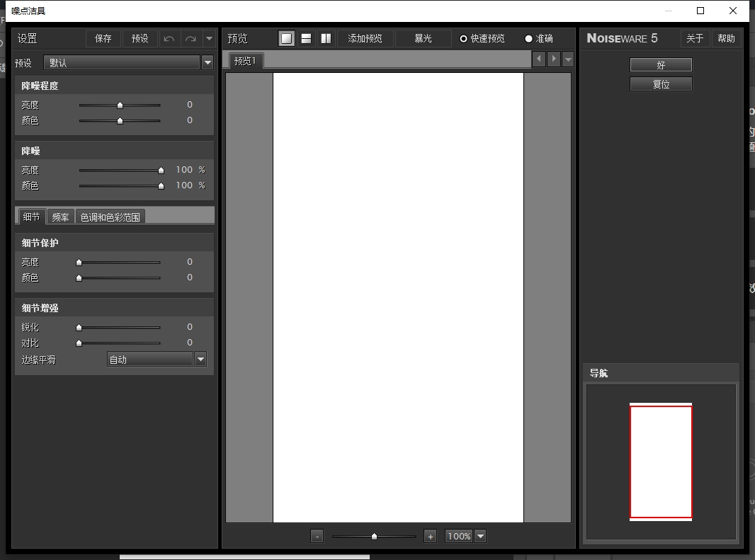Image resolution: width=755 pixels, height=560 pixels.
Task: Select the 准确 preview mode
Action: pos(528,38)
